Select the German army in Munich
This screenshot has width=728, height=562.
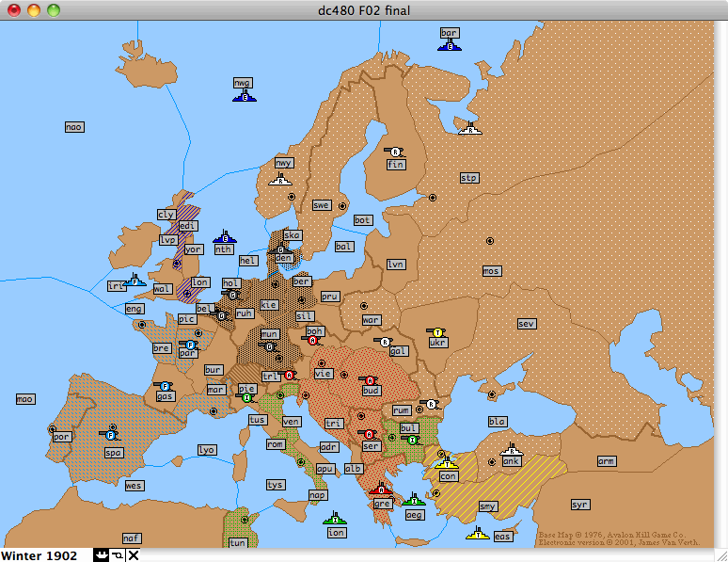(x=269, y=346)
